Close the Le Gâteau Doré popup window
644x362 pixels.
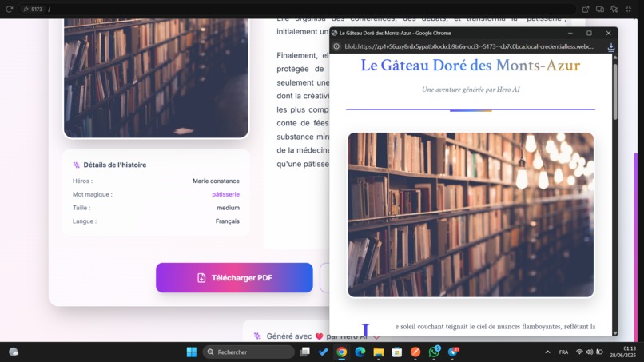[608, 33]
